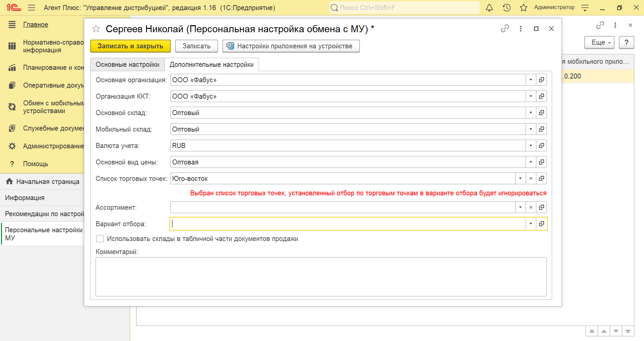Move down one row arrow icon
Screen dimensions: 644x341
point(616,331)
